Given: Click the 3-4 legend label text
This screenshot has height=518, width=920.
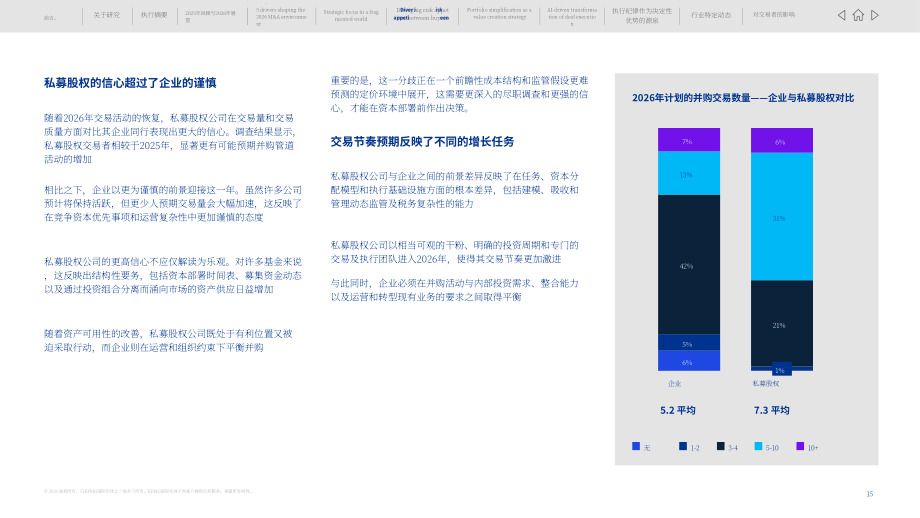Looking at the screenshot, I should pos(733,448).
